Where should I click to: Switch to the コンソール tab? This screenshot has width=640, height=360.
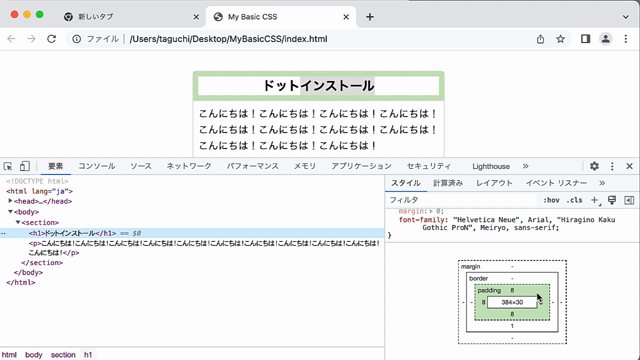[97, 166]
